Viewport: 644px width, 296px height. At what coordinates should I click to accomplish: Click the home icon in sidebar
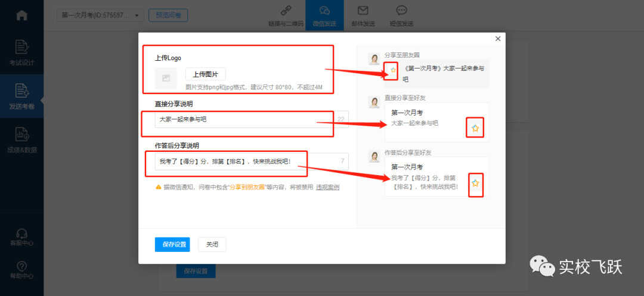(21, 15)
